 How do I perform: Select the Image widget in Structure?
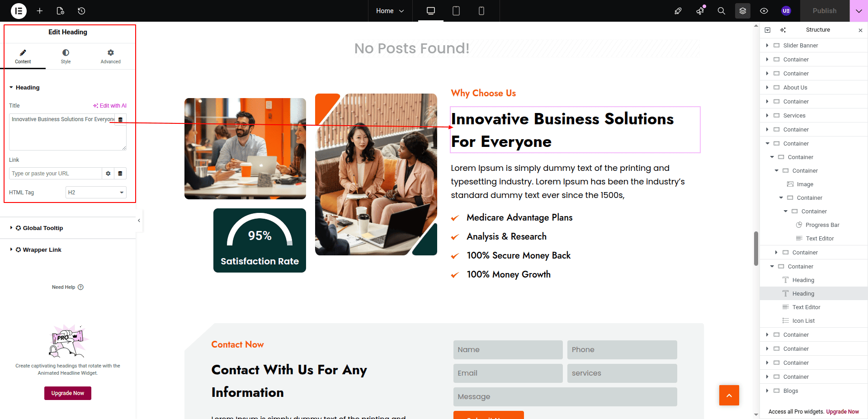pos(805,184)
